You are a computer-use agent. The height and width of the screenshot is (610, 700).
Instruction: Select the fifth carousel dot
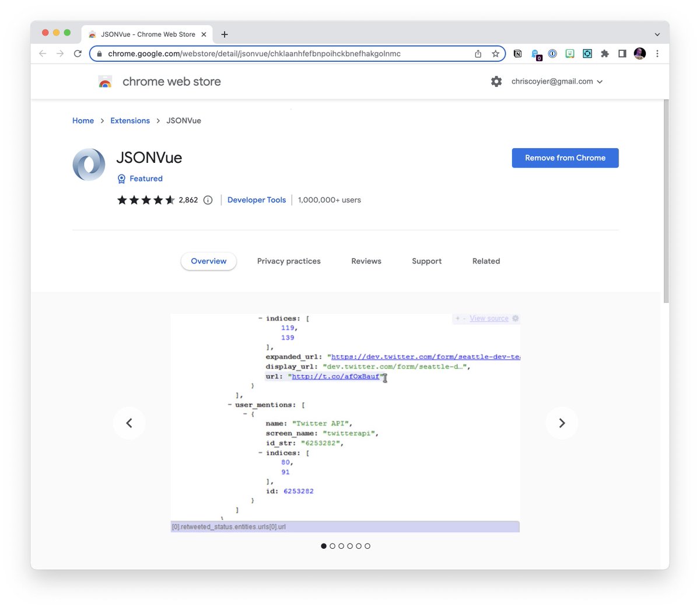point(359,546)
